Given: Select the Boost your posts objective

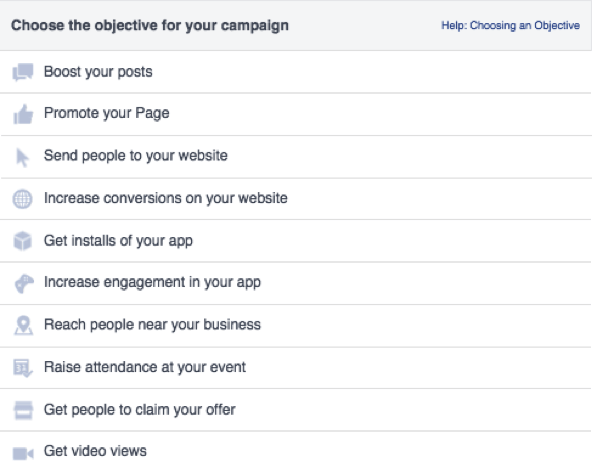Looking at the screenshot, I should pos(296,72).
